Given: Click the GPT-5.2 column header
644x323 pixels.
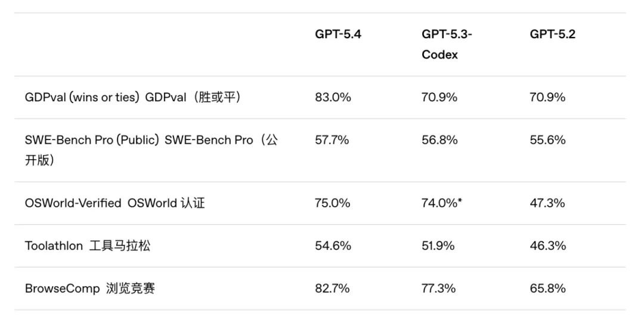Looking at the screenshot, I should point(553,34).
